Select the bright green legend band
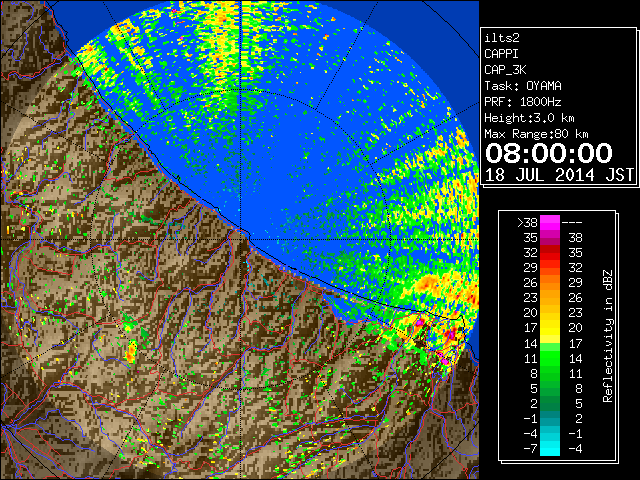This screenshot has height=480, width=640. 550,358
